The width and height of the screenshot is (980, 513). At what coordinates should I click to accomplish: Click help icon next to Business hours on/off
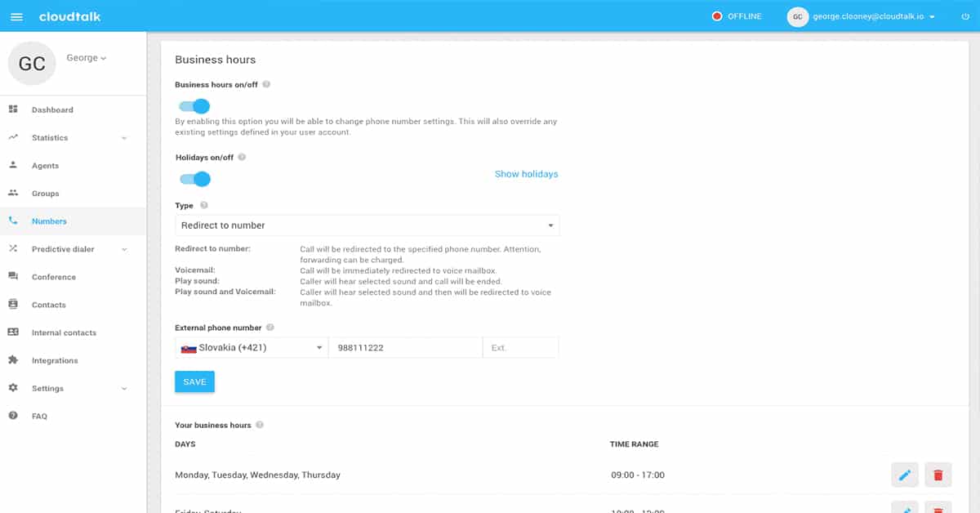click(x=266, y=84)
